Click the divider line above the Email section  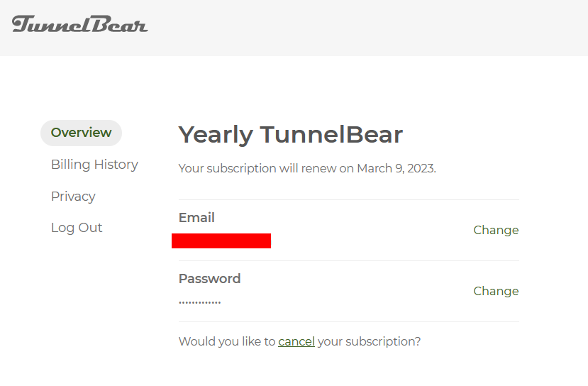(349, 199)
